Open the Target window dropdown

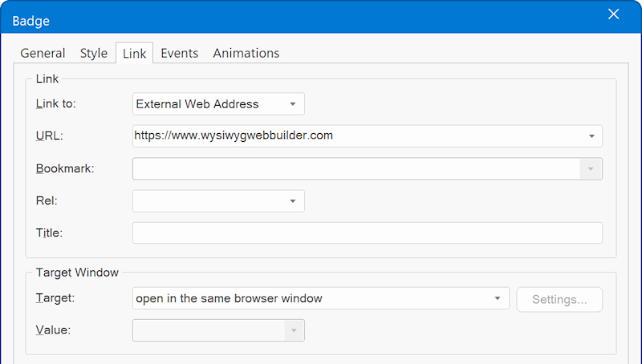320,298
